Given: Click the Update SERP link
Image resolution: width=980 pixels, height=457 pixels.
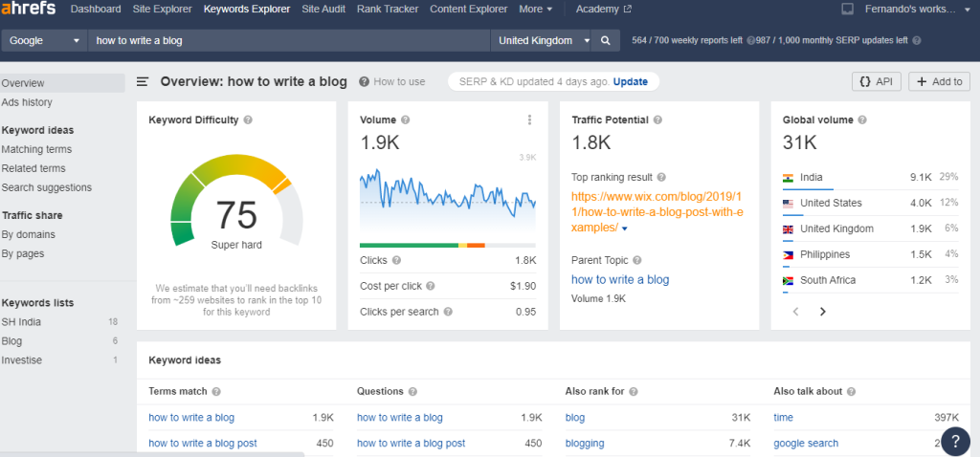Looking at the screenshot, I should [x=630, y=82].
